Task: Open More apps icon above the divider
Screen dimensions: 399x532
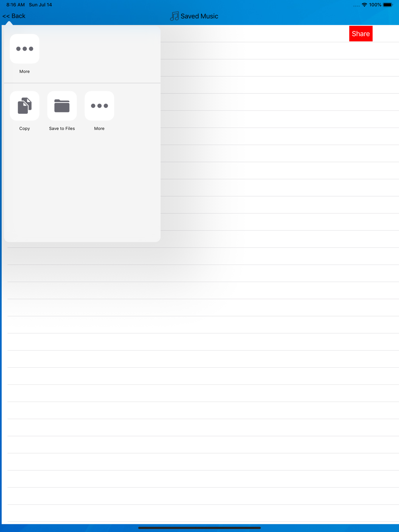Action: point(24,49)
